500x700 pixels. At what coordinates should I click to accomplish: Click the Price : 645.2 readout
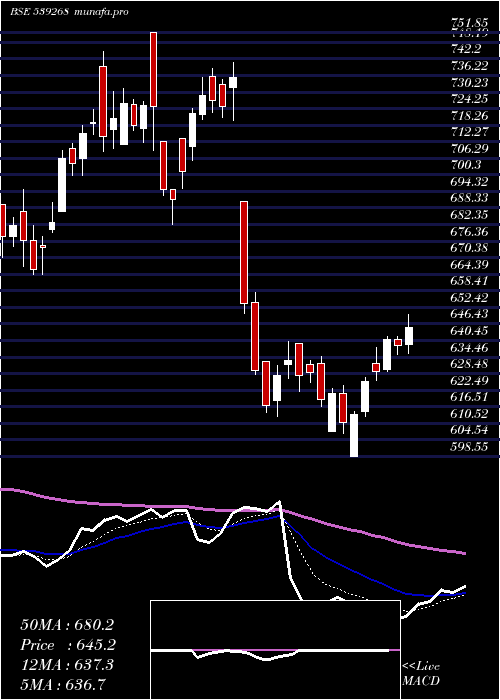[68, 645]
